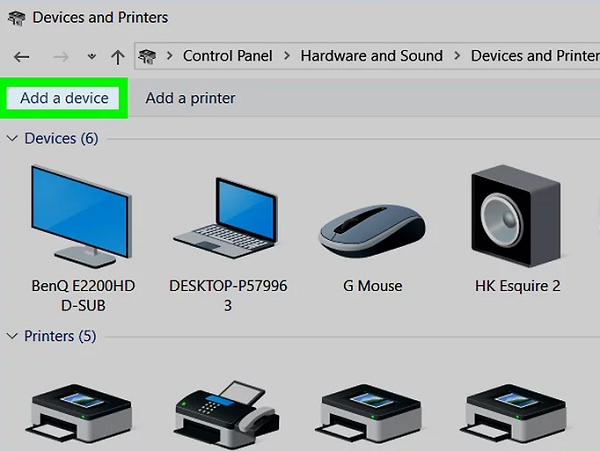Click the Add a printer button
This screenshot has width=600, height=451.
tap(190, 98)
